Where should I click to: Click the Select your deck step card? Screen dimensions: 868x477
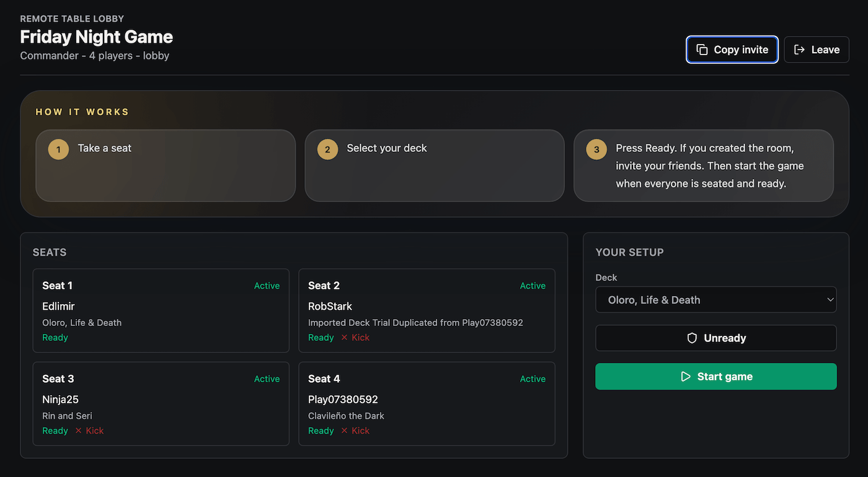(x=435, y=165)
